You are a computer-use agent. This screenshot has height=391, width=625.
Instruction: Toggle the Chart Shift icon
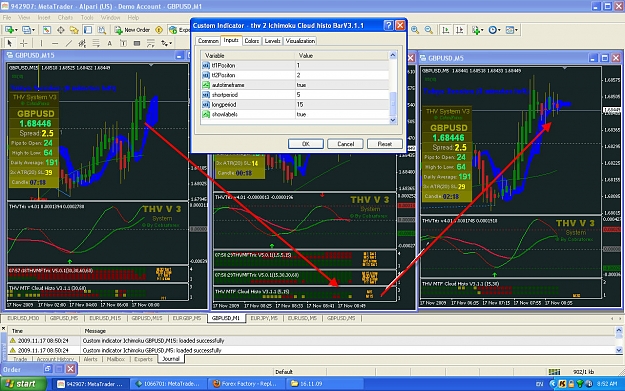point(460,30)
